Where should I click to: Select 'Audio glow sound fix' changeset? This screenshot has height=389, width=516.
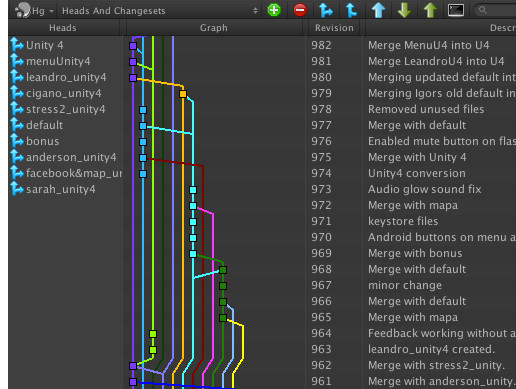click(425, 189)
